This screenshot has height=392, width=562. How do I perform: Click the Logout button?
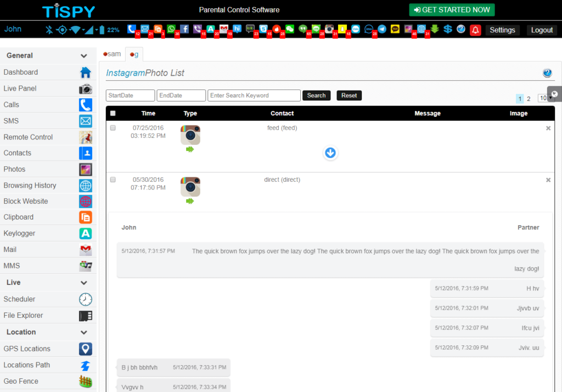[x=542, y=30]
